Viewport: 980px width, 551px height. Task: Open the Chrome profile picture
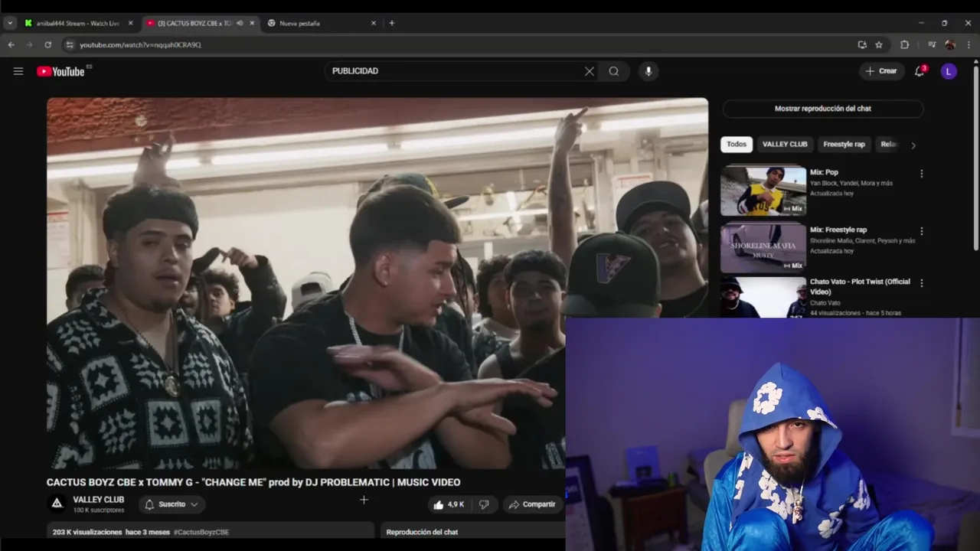[x=950, y=45]
